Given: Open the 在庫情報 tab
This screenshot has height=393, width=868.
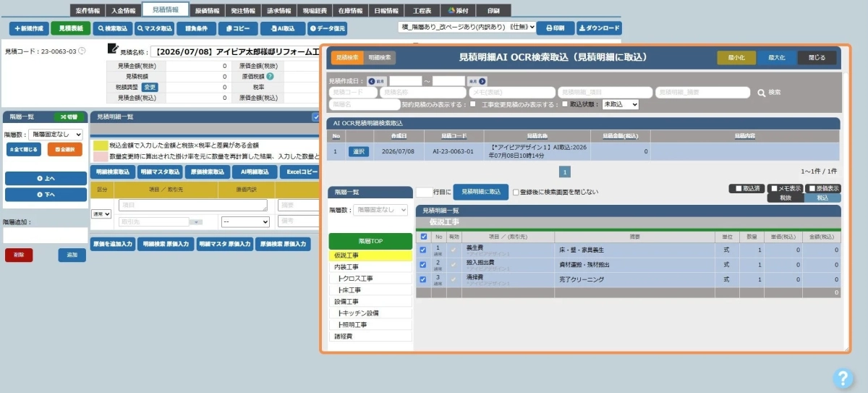Looking at the screenshot, I should coord(349,11).
